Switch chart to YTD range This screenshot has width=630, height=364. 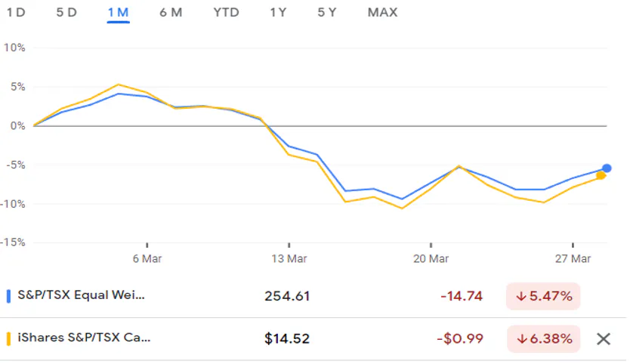point(226,12)
